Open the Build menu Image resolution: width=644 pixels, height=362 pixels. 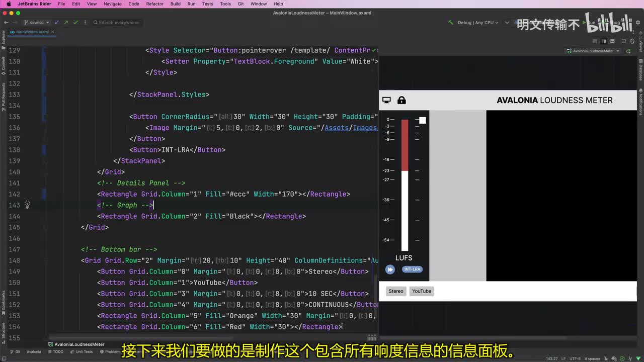click(x=176, y=4)
